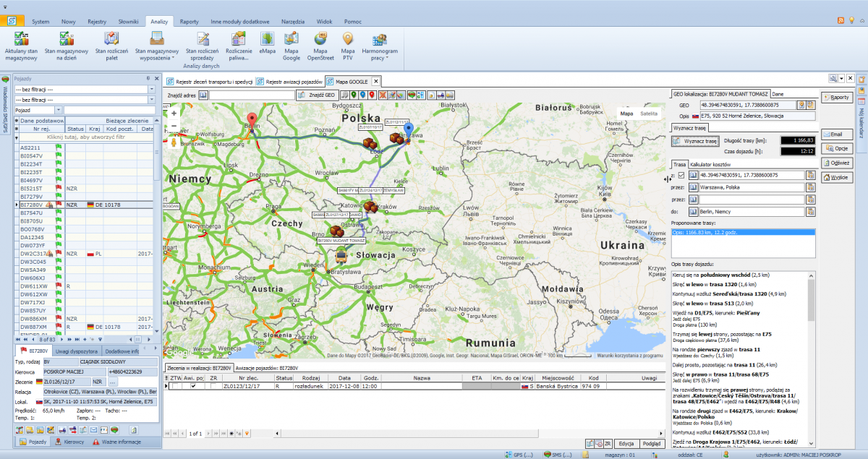The height and width of the screenshot is (459, 868).
Task: Click the red map pin toolbar icon
Action: coord(372,95)
